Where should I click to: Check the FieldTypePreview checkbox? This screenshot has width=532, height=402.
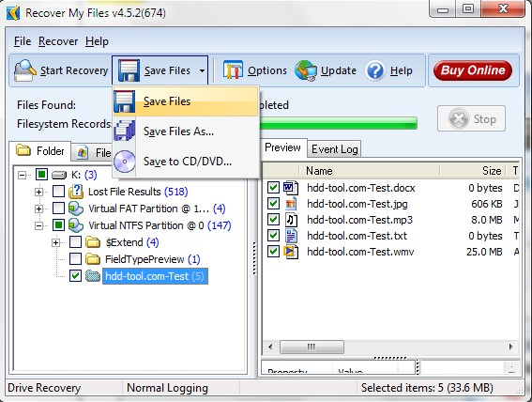tap(75, 259)
